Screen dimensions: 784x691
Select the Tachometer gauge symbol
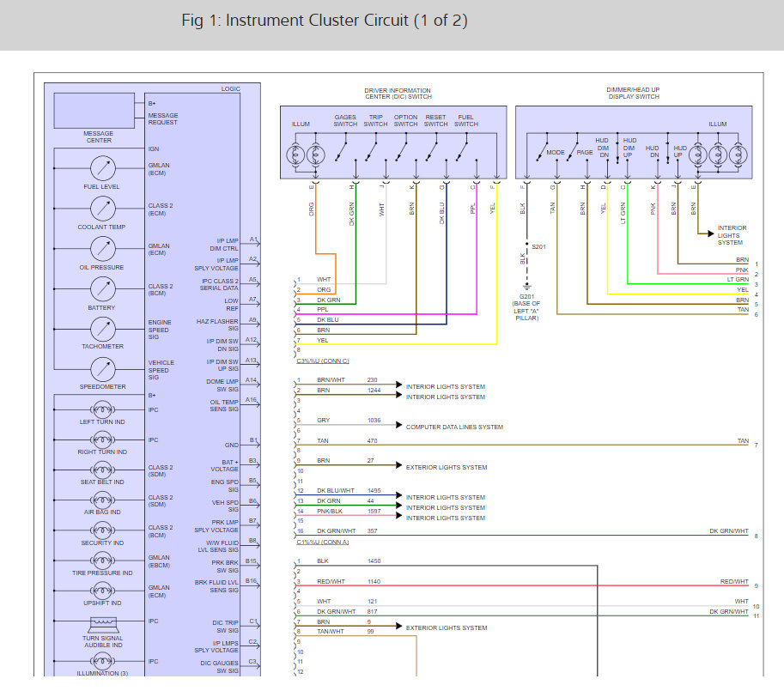point(102,329)
